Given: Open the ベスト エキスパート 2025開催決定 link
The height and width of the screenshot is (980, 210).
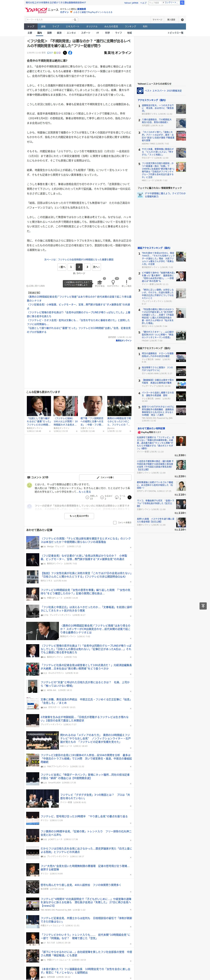Looking at the screenshot, I should (163, 90).
